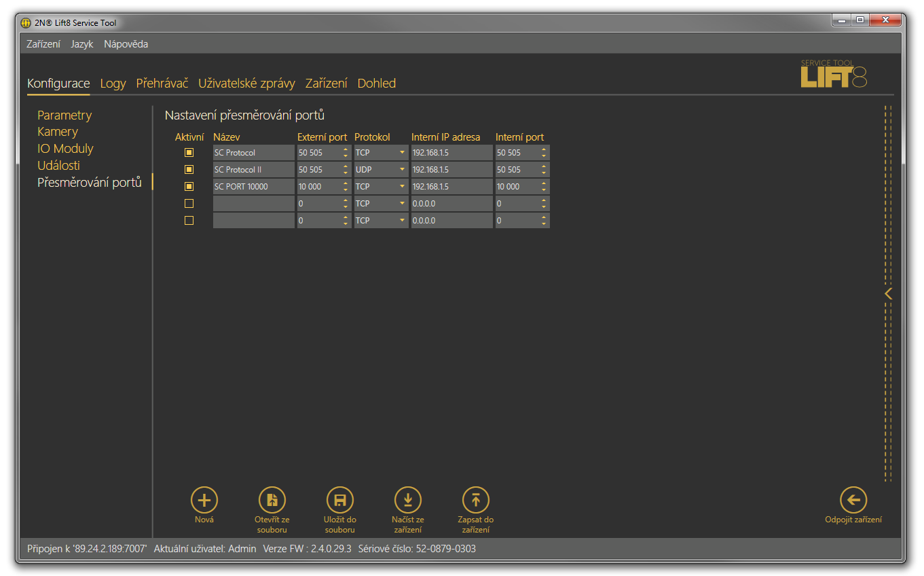The image size is (924, 576).
Task: Enable the fourth row active checkbox
Action: point(189,203)
